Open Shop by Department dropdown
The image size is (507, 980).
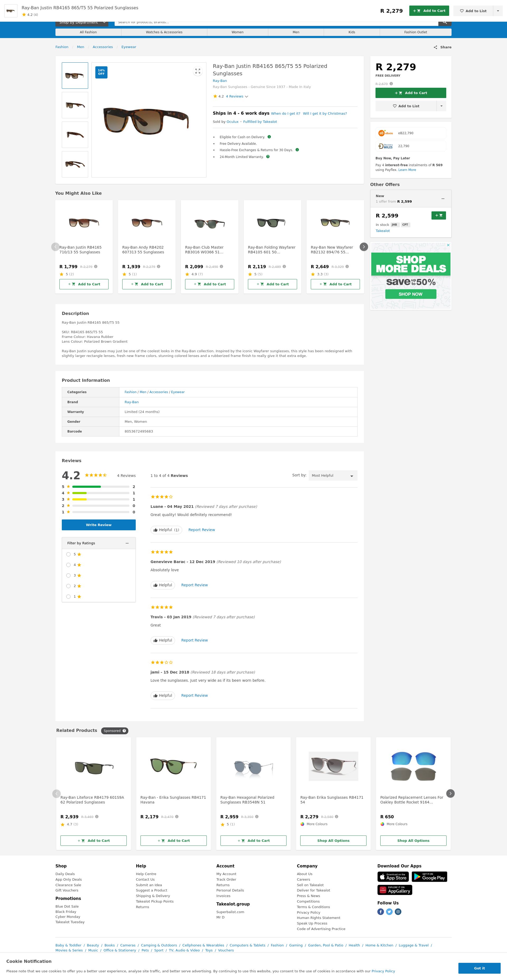coord(82,22)
